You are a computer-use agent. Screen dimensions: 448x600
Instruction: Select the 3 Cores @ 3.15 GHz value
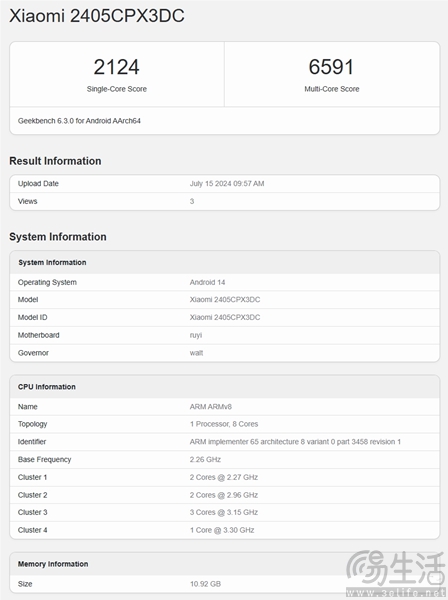(x=224, y=512)
